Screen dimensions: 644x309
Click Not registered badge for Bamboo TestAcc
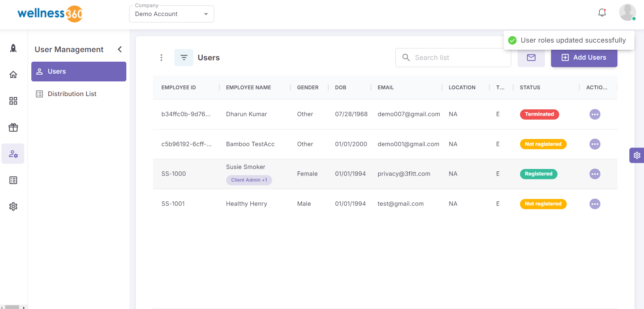click(543, 144)
